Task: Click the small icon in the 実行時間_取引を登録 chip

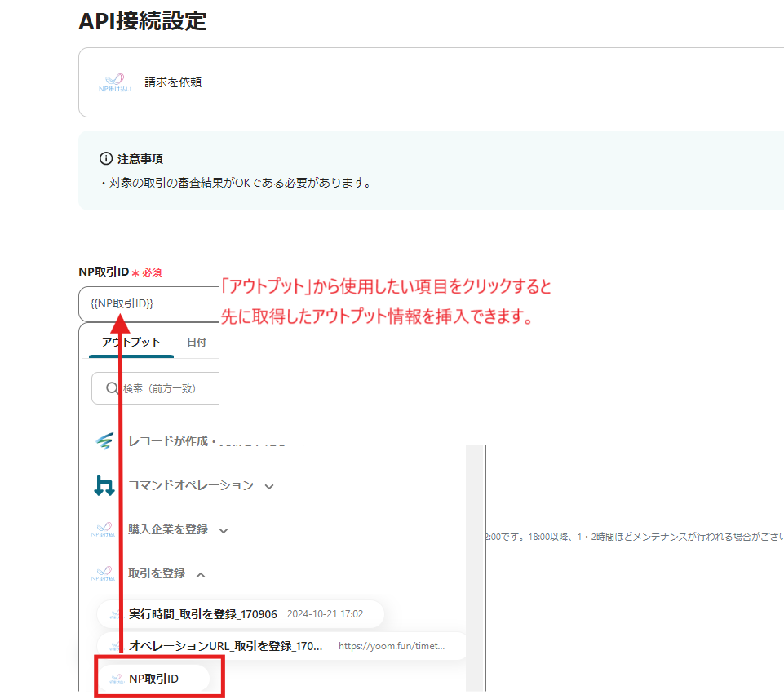Action: [114, 614]
